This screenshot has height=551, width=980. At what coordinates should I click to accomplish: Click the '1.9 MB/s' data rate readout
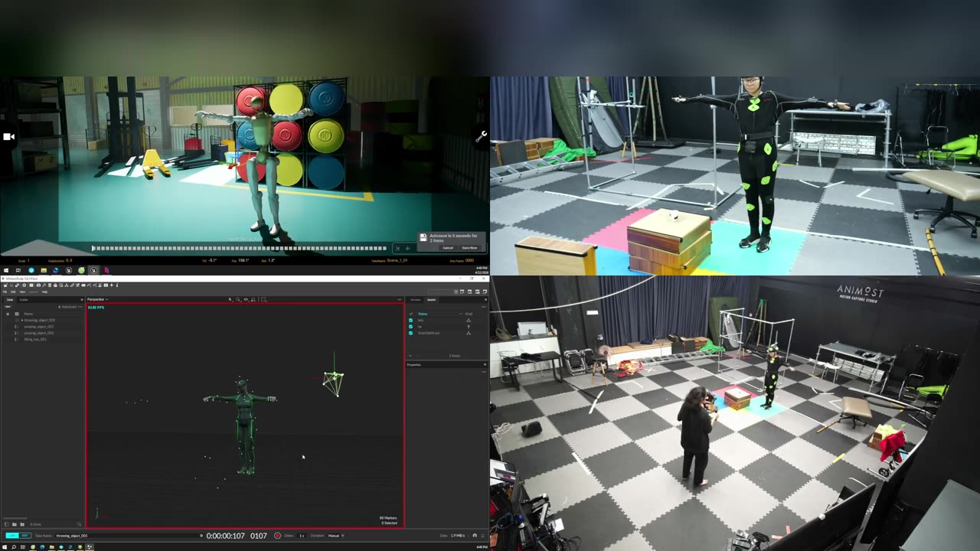(x=458, y=536)
